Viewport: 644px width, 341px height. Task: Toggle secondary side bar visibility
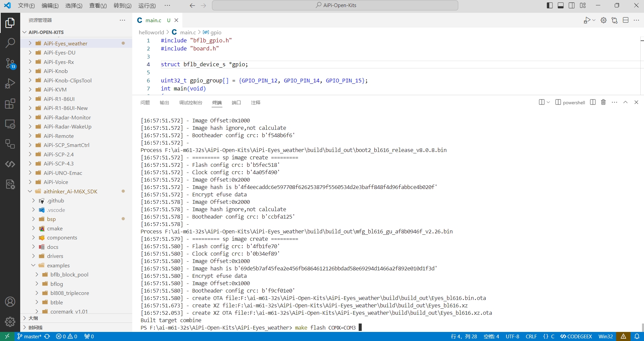click(x=572, y=5)
